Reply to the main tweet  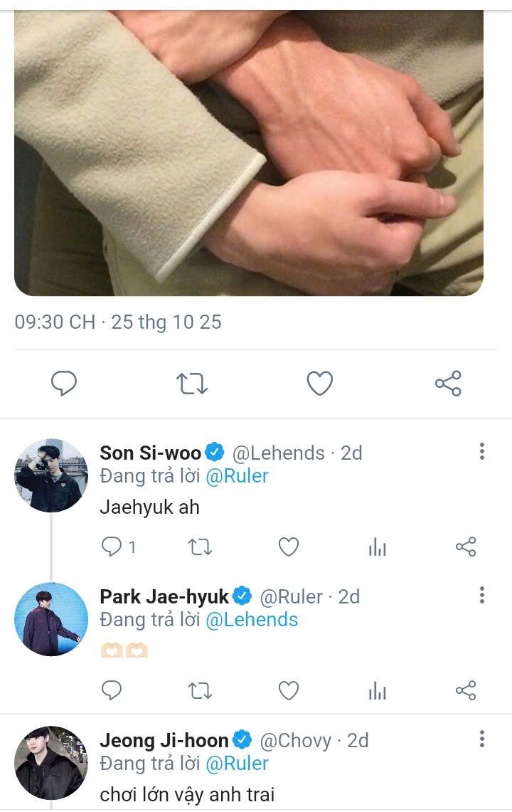tap(64, 384)
